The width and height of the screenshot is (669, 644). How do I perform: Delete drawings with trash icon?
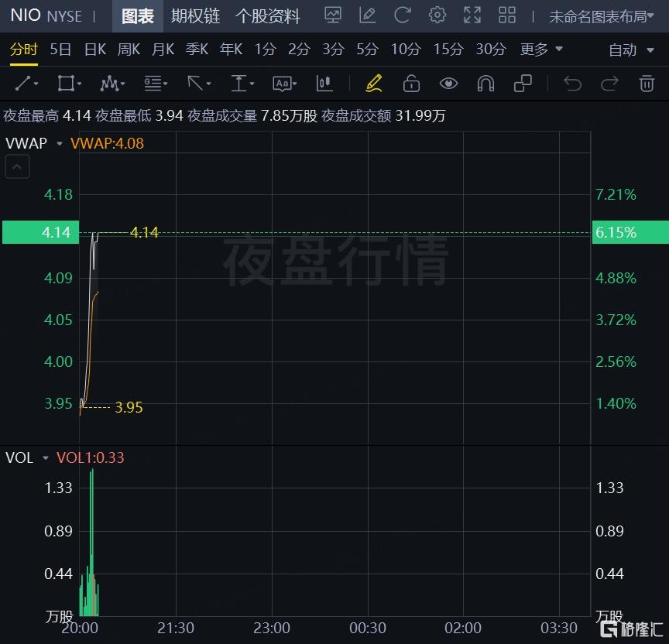(x=647, y=83)
